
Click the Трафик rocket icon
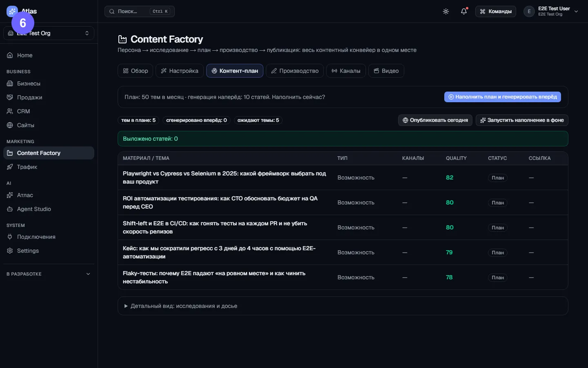[x=10, y=167]
